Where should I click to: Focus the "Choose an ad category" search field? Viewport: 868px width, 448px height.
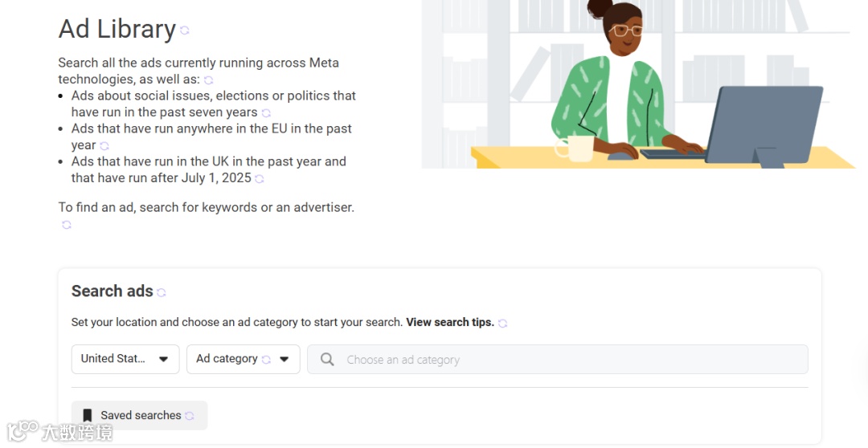point(563,360)
